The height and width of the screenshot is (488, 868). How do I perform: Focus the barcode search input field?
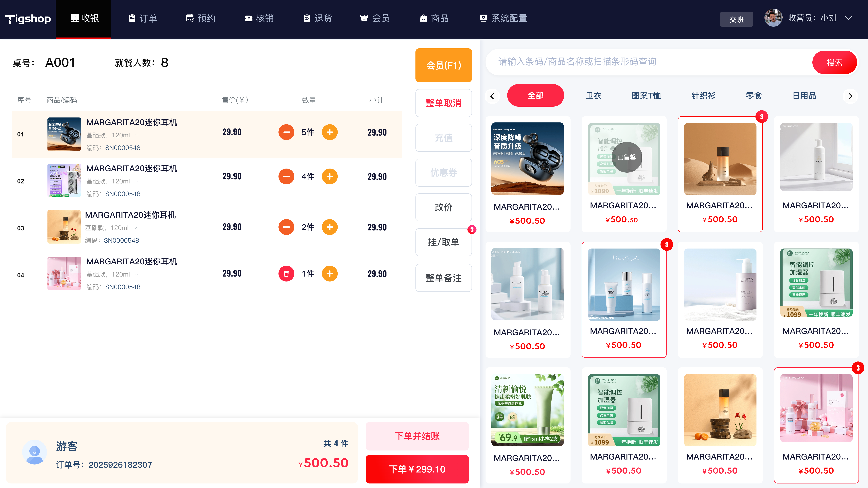tap(649, 62)
